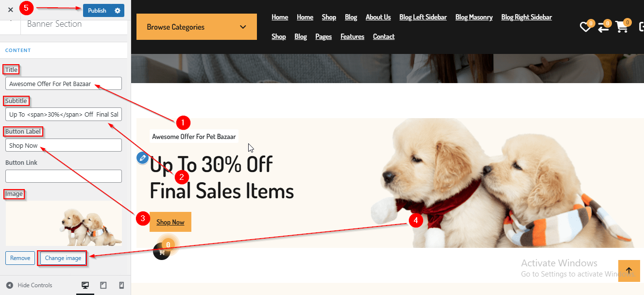Open the header shopping cart icon
Screen dimensions: 644x295
tap(622, 27)
